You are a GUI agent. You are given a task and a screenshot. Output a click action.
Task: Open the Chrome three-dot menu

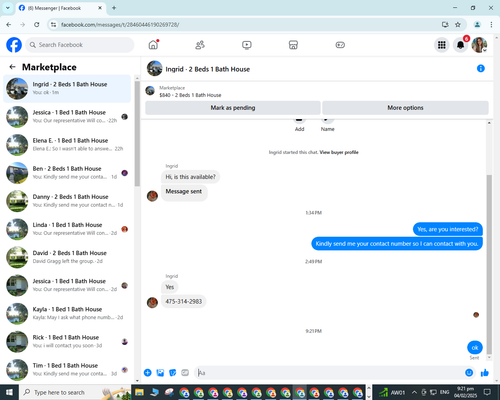491,24
